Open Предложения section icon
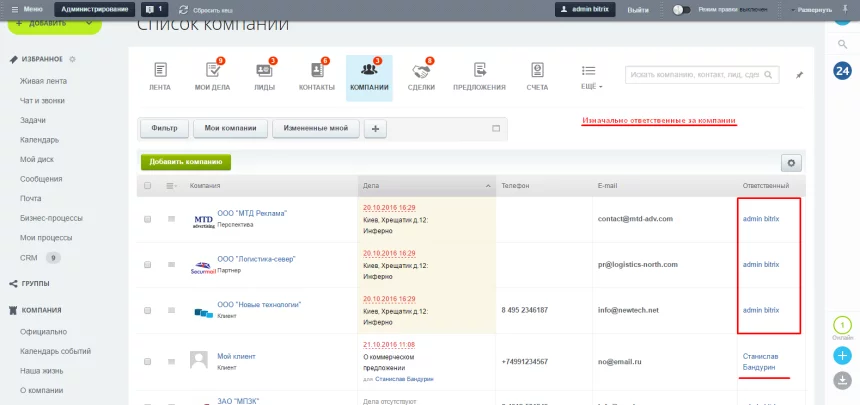 click(x=479, y=71)
